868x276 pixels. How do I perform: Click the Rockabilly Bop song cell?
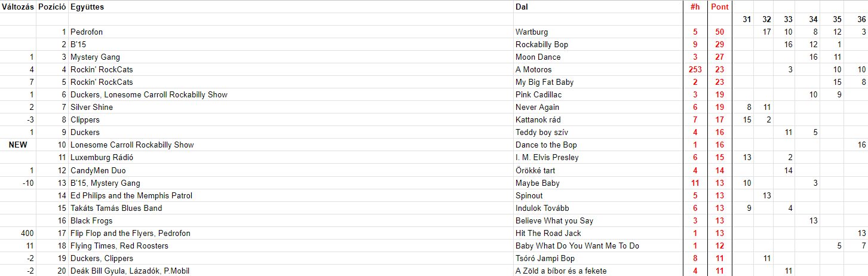[599, 44]
